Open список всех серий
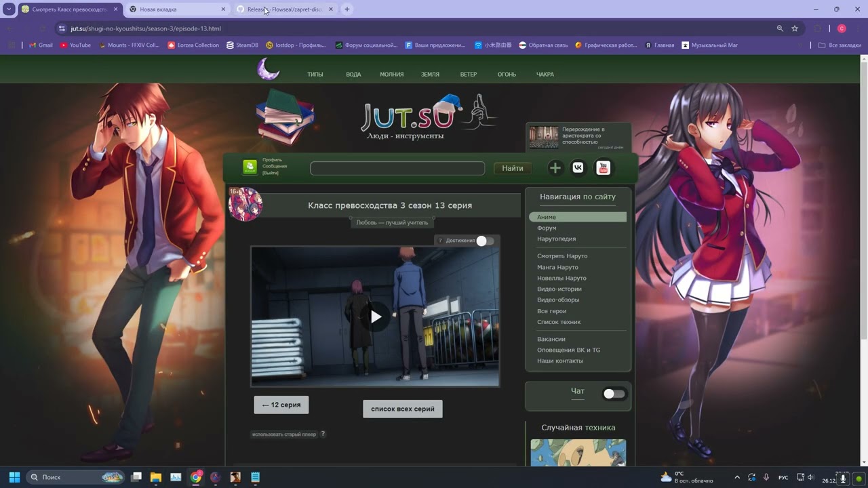This screenshot has width=868, height=488. click(403, 409)
